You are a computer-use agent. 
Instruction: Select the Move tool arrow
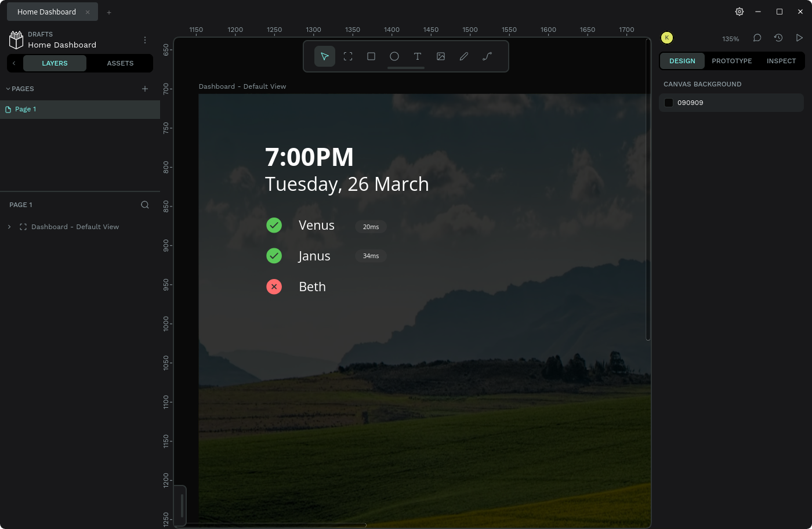click(x=325, y=56)
